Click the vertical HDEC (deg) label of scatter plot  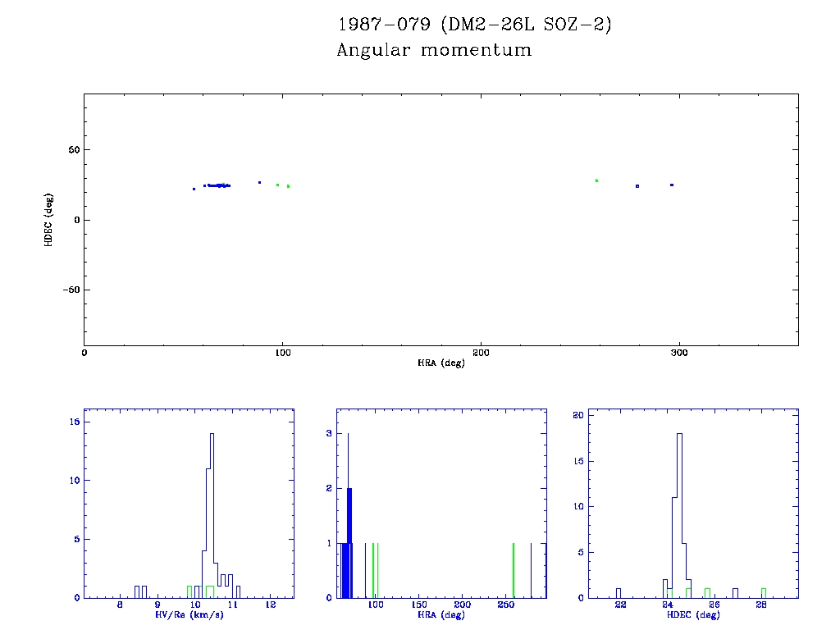pos(50,220)
